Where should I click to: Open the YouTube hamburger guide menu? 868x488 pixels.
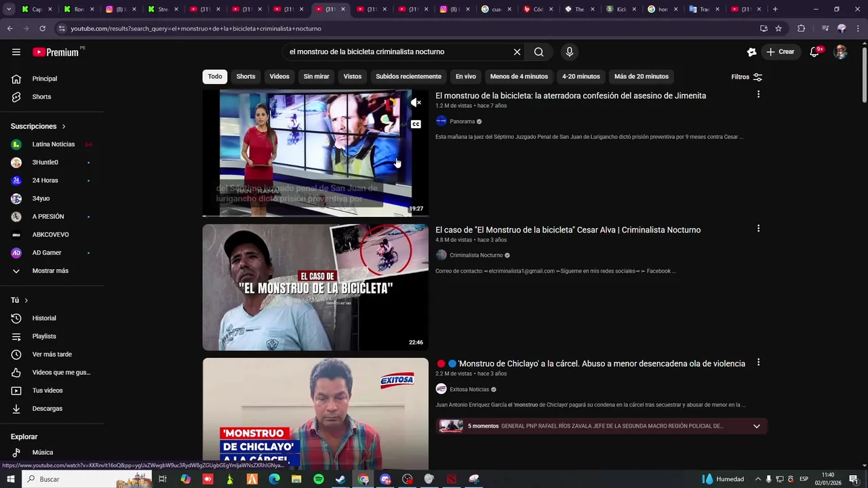[x=16, y=52]
